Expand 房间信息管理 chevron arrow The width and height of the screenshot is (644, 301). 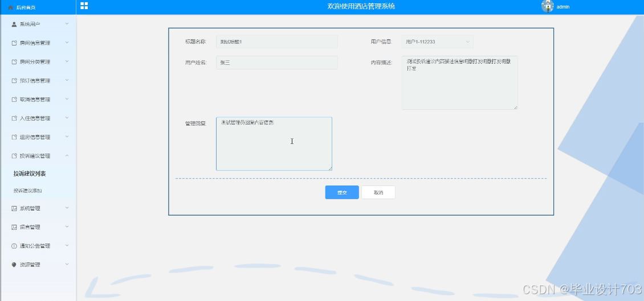pyautogui.click(x=67, y=43)
